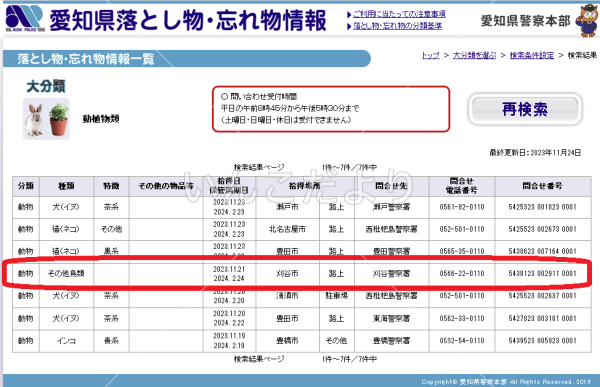Select the 種類 column header
This screenshot has height=387, width=600.
(x=66, y=186)
